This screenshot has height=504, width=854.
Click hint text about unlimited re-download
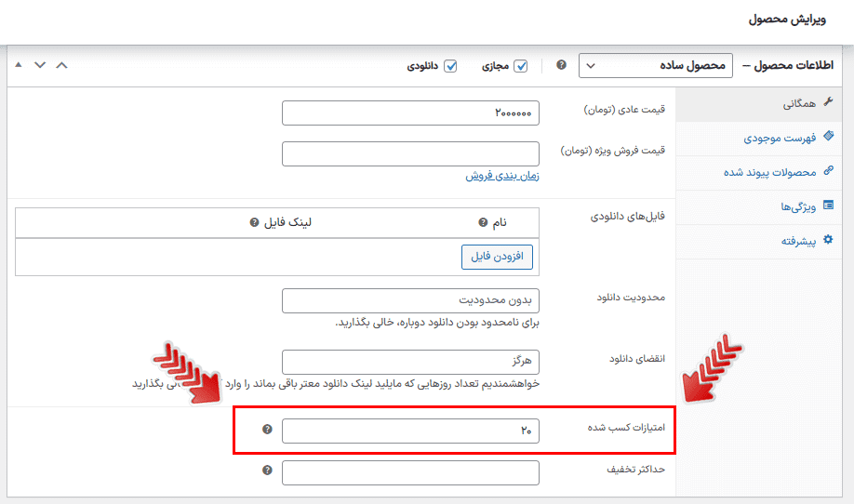(x=437, y=323)
